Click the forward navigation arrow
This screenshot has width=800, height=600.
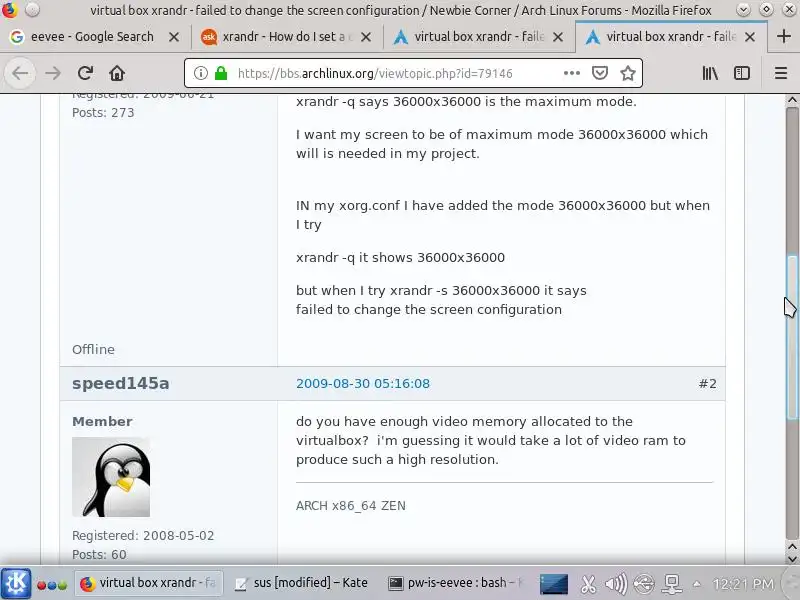pos(53,73)
